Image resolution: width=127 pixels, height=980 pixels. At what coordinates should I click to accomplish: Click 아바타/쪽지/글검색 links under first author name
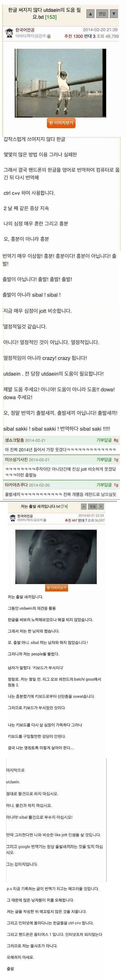(x=30, y=36)
